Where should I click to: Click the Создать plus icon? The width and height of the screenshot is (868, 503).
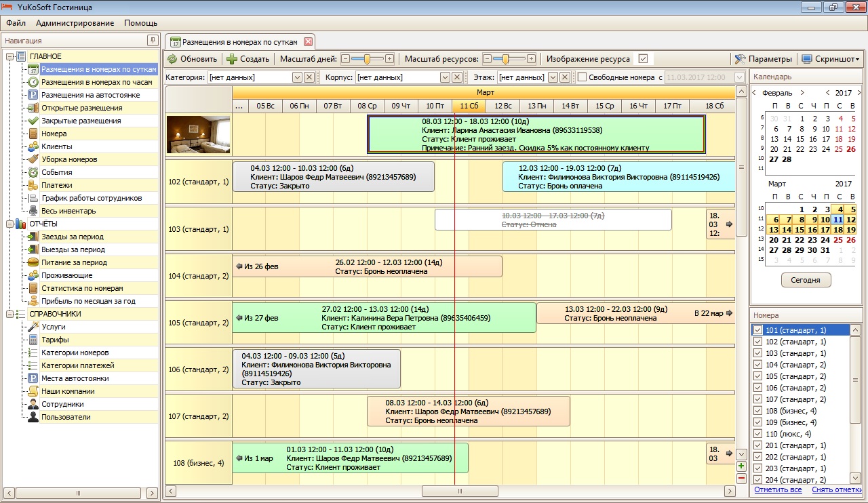click(232, 59)
